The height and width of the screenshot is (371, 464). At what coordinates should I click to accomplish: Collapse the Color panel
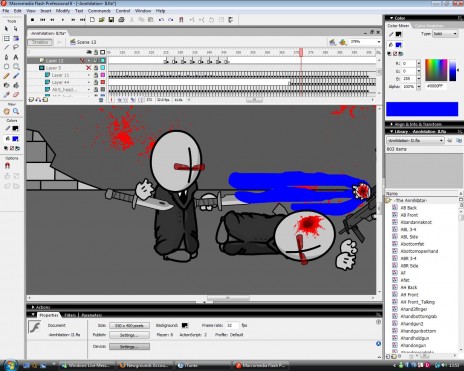pyautogui.click(x=391, y=18)
